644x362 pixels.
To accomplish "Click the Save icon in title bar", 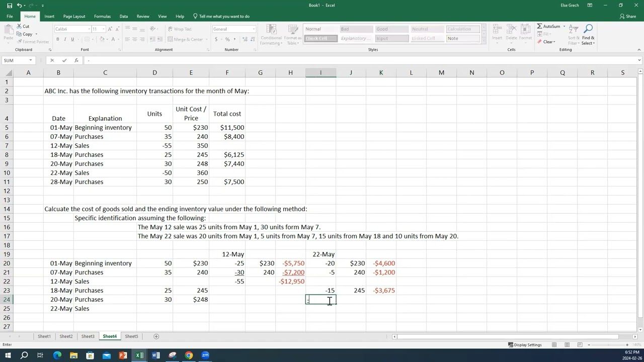I will point(9,5).
